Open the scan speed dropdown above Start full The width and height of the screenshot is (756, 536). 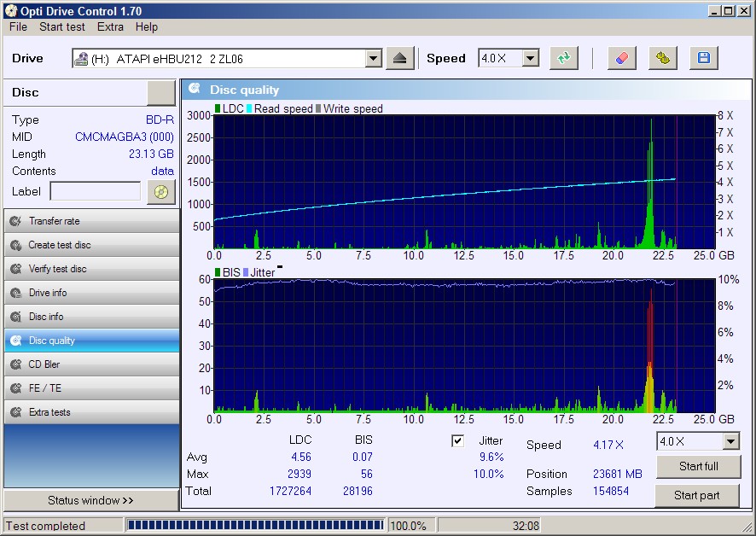pyautogui.click(x=730, y=441)
